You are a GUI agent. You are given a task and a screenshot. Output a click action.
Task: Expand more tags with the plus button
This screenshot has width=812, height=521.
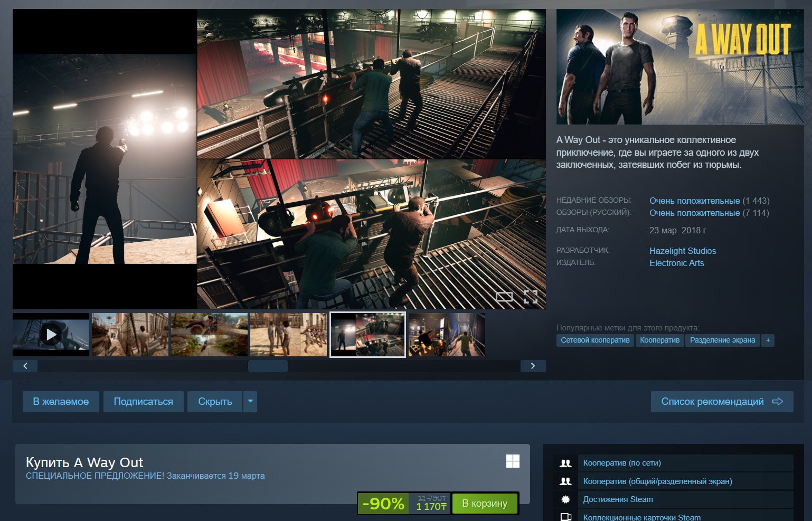(768, 340)
